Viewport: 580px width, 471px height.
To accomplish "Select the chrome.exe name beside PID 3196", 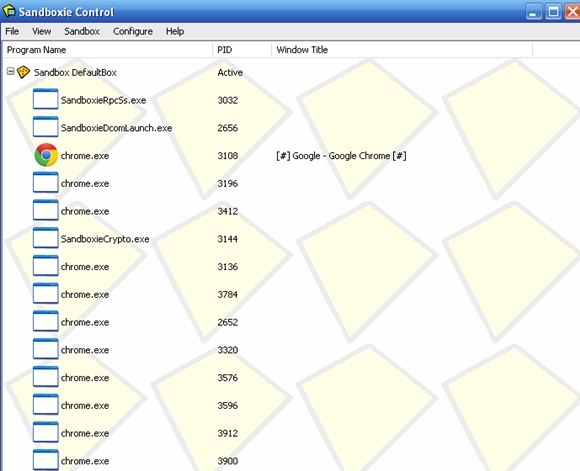I will point(85,184).
